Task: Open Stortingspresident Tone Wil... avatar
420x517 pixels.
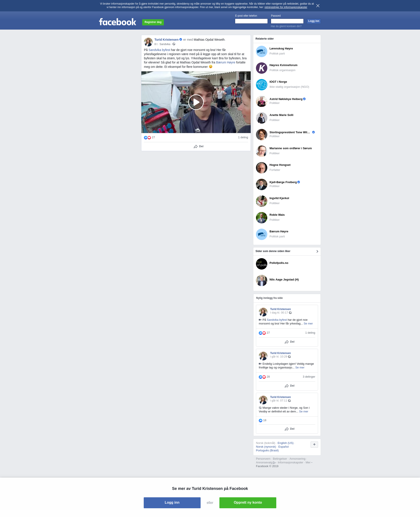Action: (x=262, y=135)
